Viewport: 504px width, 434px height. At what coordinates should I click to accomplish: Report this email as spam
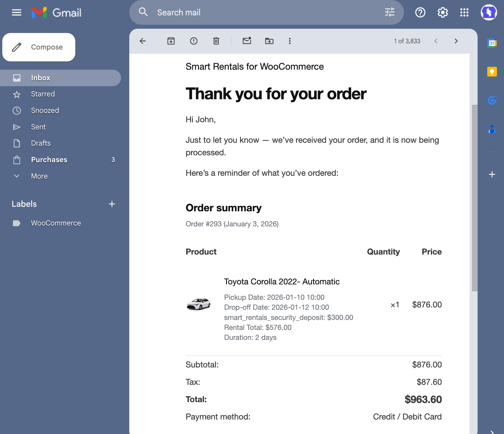(193, 41)
